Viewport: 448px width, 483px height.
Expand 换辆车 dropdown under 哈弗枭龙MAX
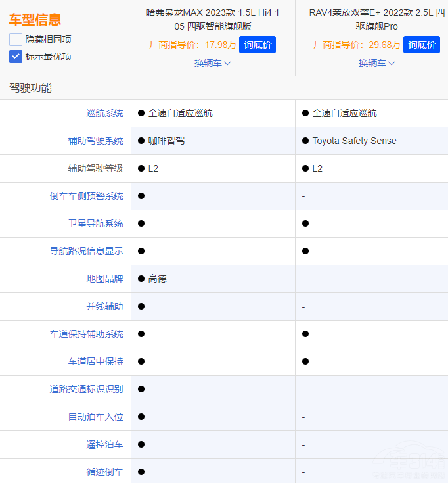click(212, 63)
